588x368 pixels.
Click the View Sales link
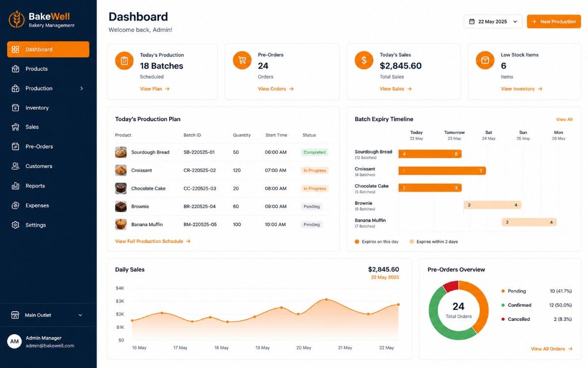(396, 89)
